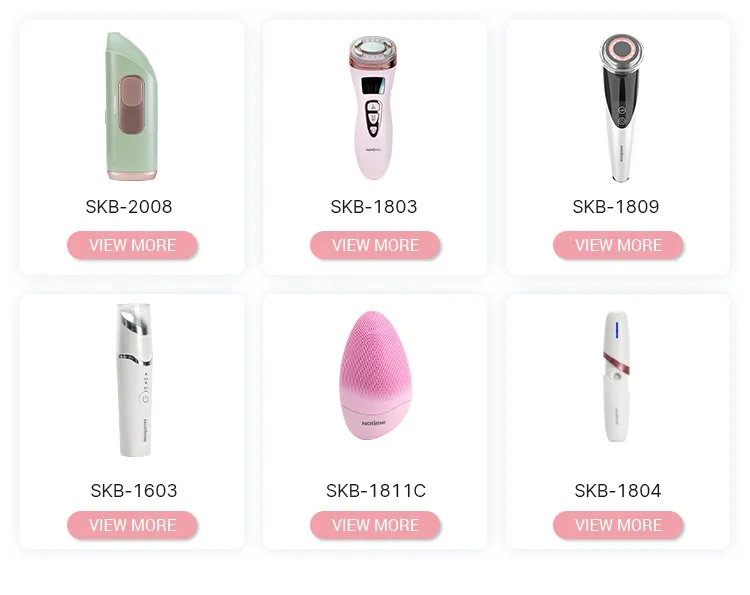The width and height of the screenshot is (750, 595).
Task: Select VIEW MORE below SKB-1603
Action: (x=132, y=525)
